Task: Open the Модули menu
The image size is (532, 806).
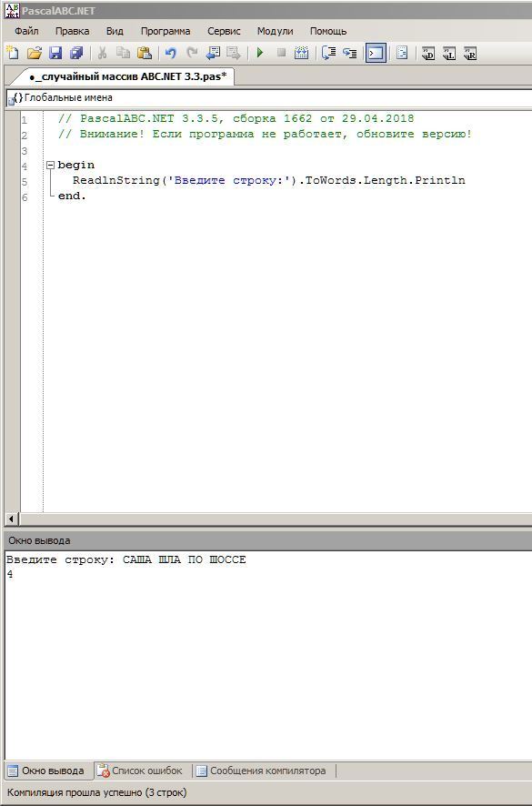Action: [x=275, y=31]
